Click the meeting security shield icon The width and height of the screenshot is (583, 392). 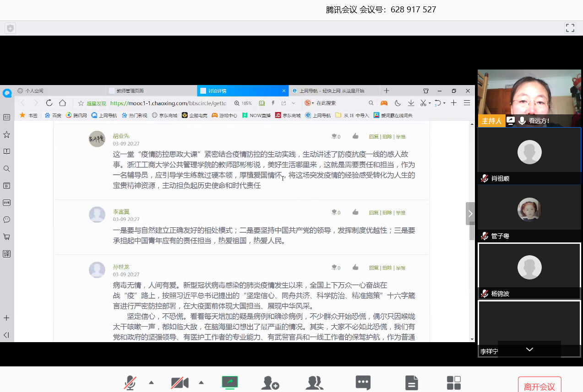point(10,28)
